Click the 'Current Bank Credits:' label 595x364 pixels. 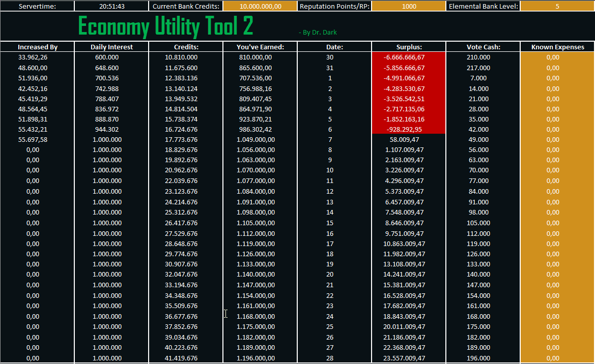[x=186, y=6]
